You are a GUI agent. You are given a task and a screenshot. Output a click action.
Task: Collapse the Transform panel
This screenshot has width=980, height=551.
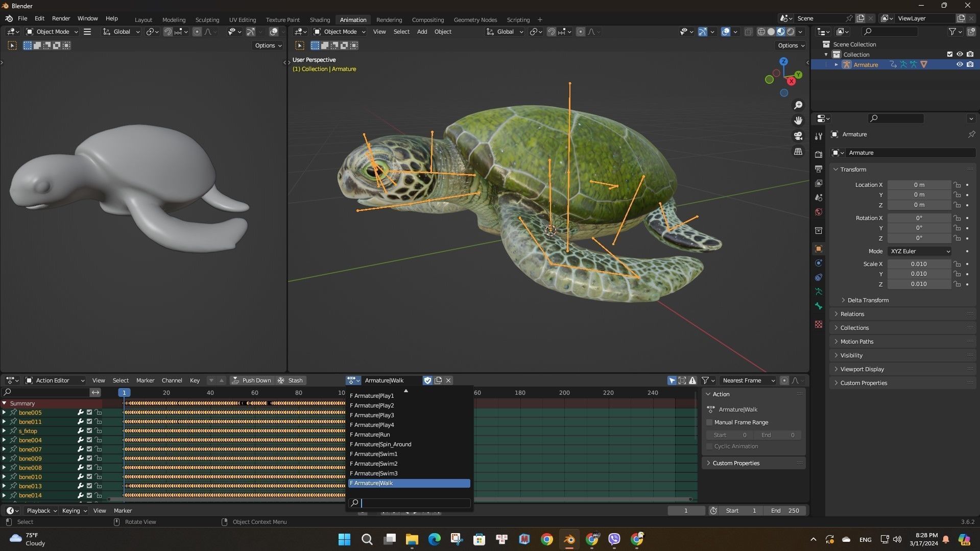point(853,170)
